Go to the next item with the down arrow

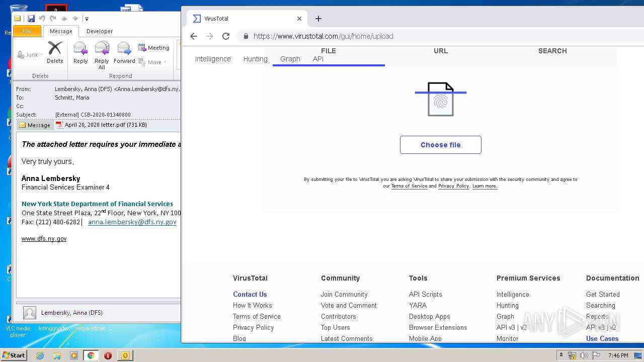coord(75,19)
